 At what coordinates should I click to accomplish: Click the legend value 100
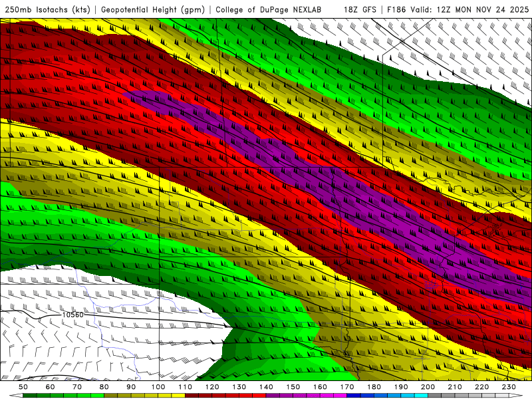158,387
